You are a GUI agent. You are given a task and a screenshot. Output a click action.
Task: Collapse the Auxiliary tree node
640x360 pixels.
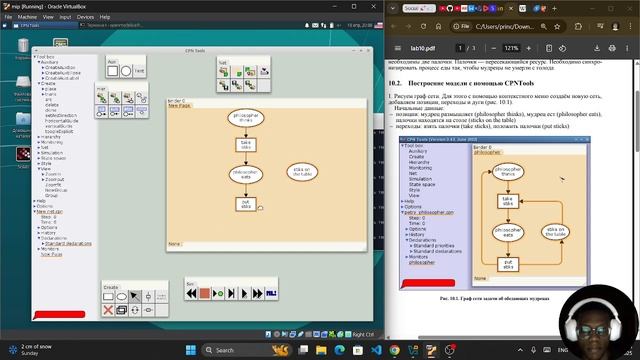pyautogui.click(x=39, y=62)
